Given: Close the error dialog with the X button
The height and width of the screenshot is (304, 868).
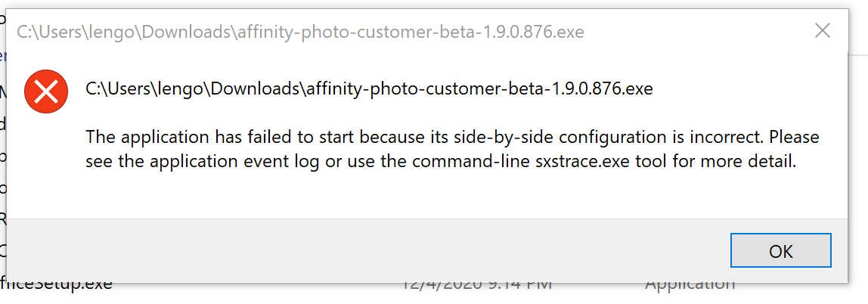Looking at the screenshot, I should (823, 31).
